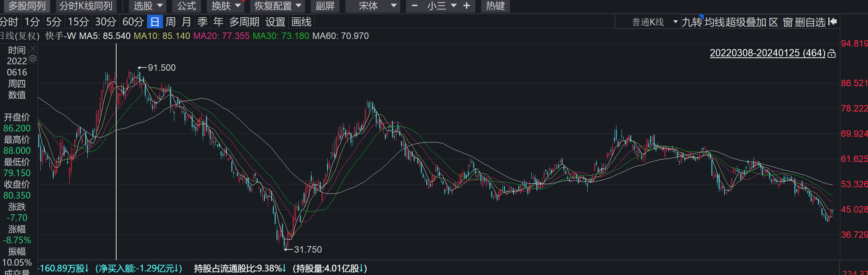Switch to 月 monthly period

[187, 22]
